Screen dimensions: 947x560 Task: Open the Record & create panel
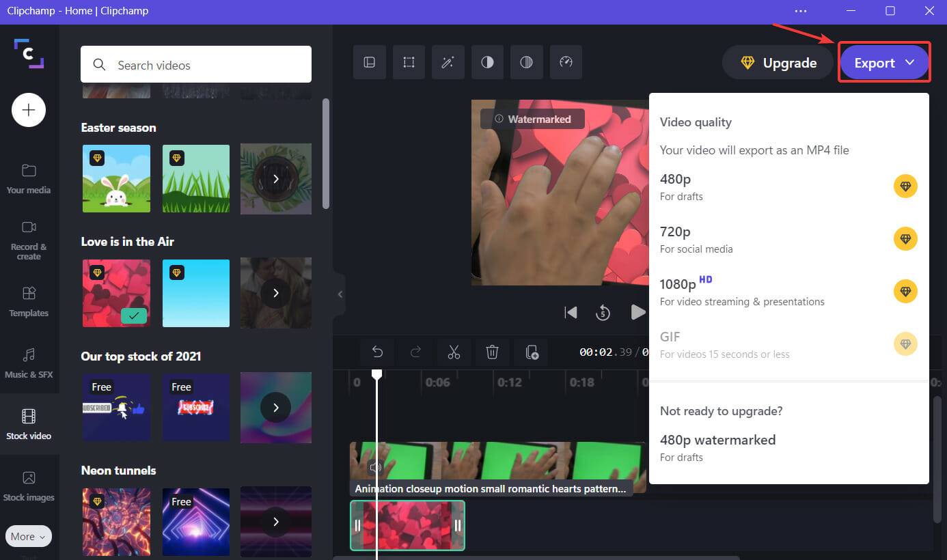pyautogui.click(x=29, y=240)
